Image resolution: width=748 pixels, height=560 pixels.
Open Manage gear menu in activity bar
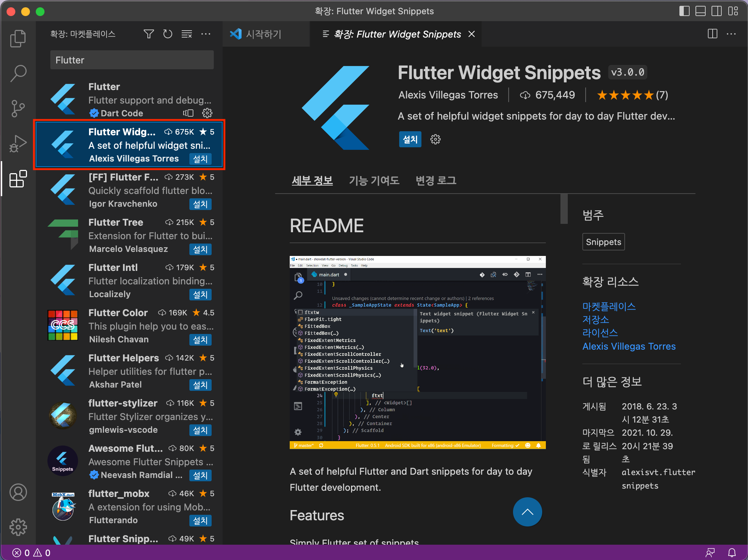click(18, 527)
